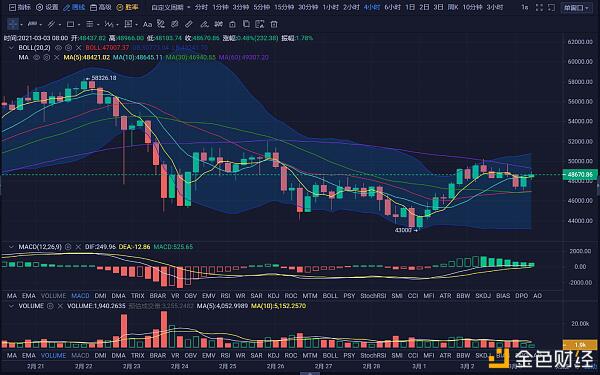This screenshot has width=600, height=375.
Task: Select the rectangle shape tool
Action: tap(70, 24)
